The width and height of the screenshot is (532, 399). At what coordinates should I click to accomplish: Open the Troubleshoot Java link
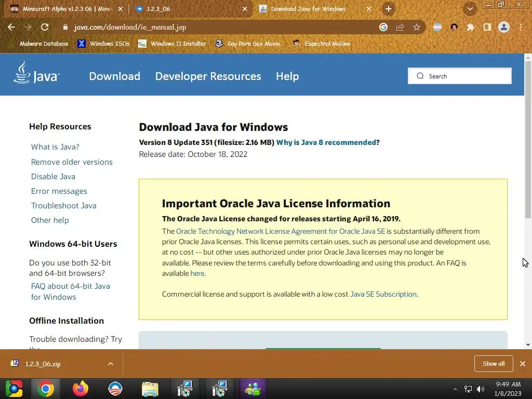64,206
